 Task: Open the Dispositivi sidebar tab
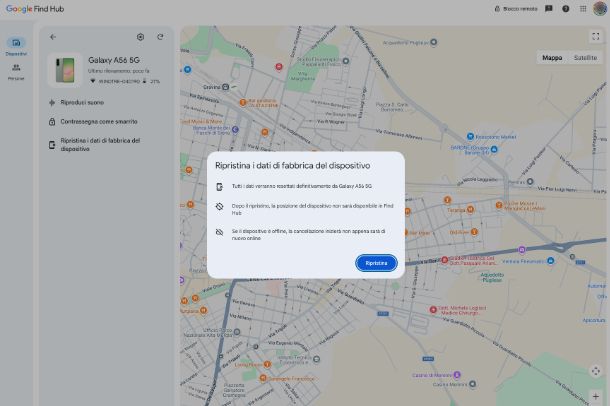(x=16, y=46)
